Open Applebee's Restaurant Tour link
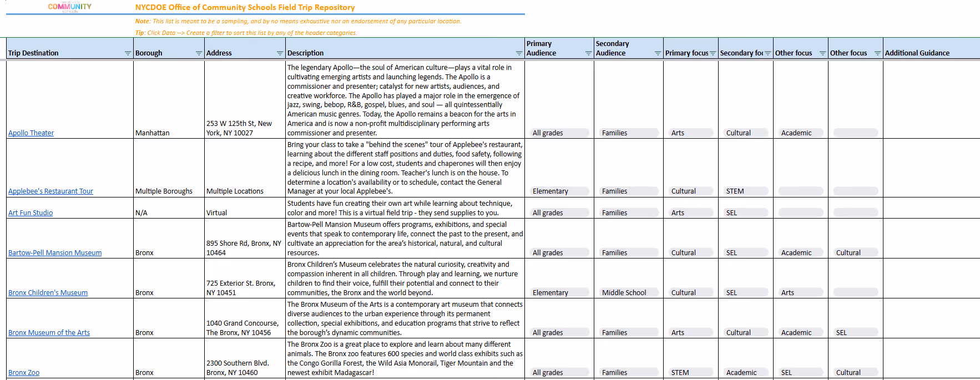Screen dimensions: 980x380 click(50, 191)
